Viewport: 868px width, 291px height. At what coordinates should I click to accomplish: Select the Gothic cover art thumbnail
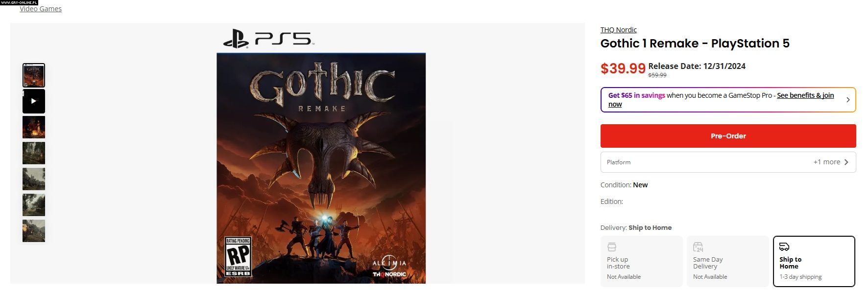point(34,75)
